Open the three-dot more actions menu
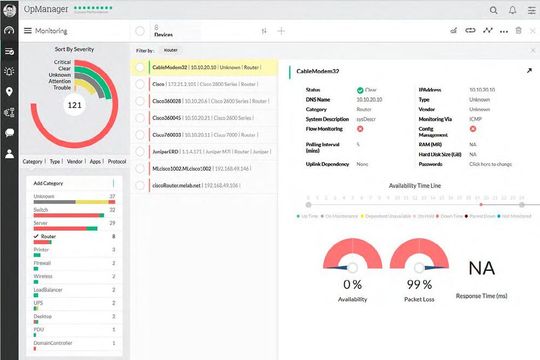This screenshot has width=540, height=360. point(504,31)
